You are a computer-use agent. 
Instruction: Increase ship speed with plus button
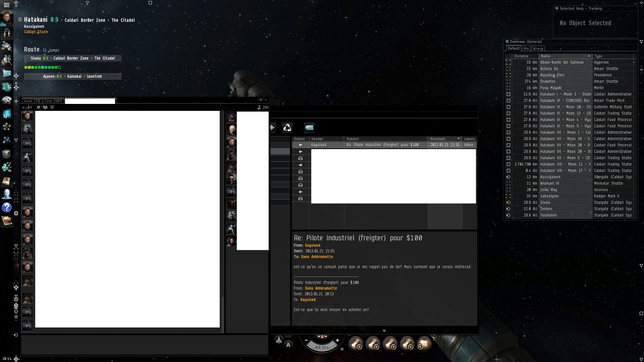pos(337,340)
